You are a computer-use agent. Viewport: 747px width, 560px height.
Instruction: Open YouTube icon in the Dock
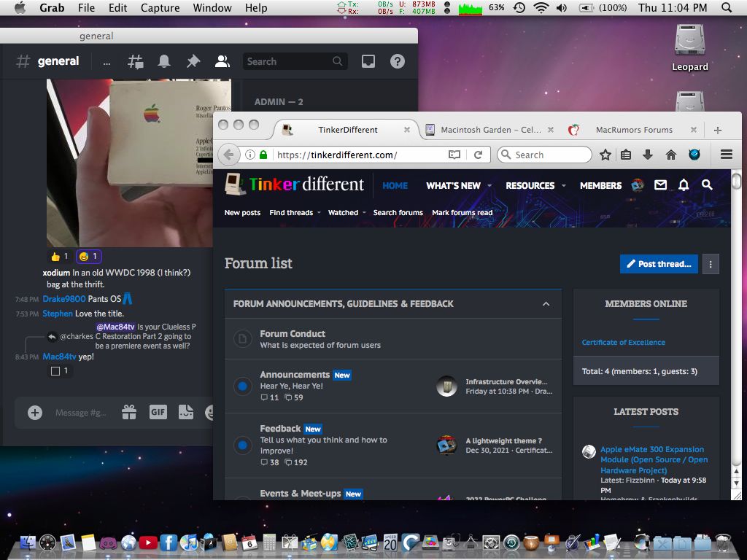148,542
